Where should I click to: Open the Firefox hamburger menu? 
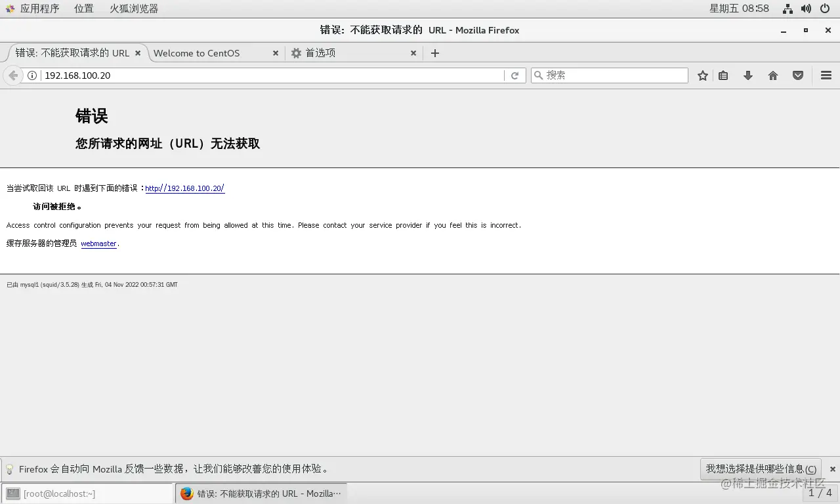pos(826,75)
